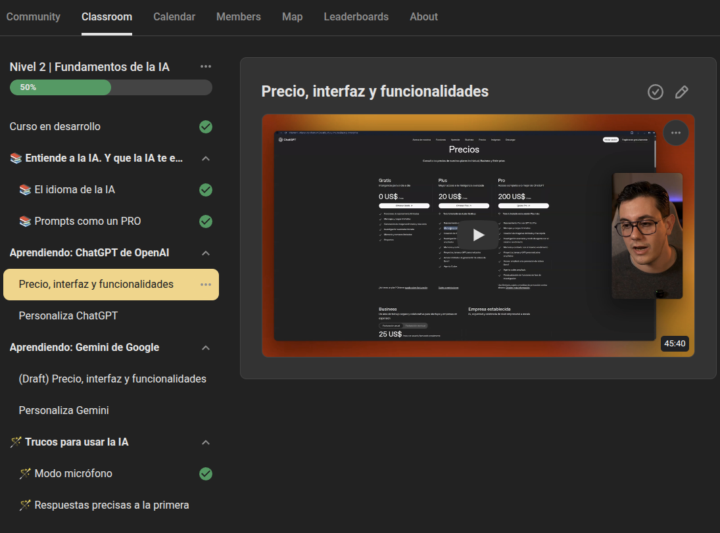The width and height of the screenshot is (720, 533).
Task: Open the Personaliza ChatGPT lesson
Action: pyautogui.click(x=68, y=316)
